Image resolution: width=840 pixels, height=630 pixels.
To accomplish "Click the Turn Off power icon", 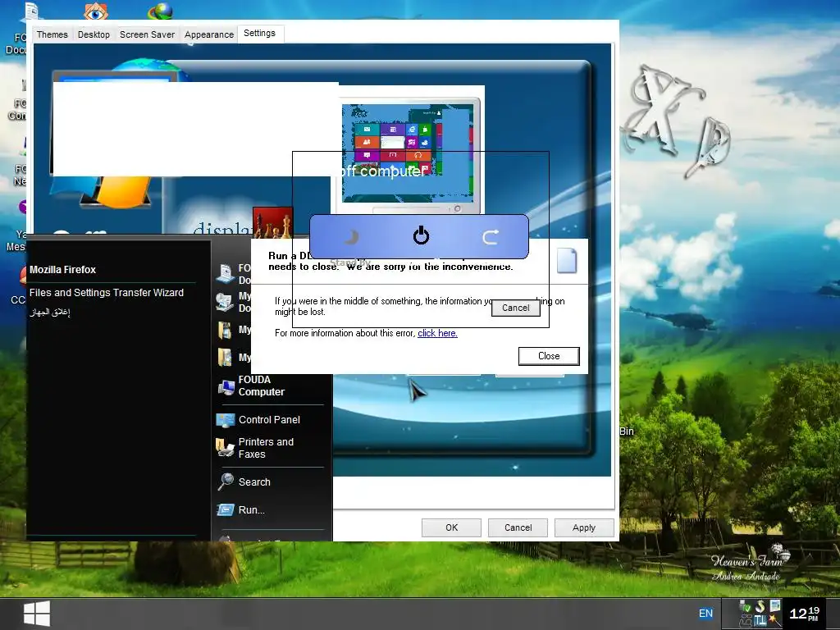I will pyautogui.click(x=421, y=235).
